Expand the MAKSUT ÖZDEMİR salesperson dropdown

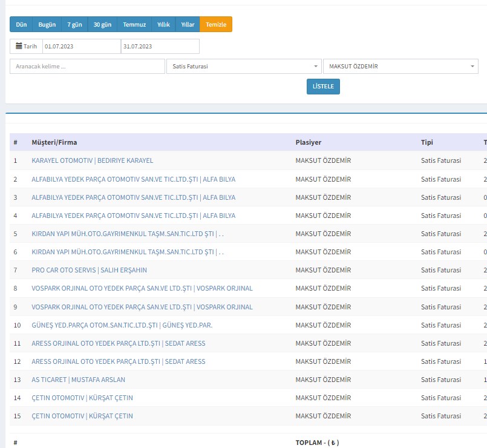pyautogui.click(x=400, y=67)
